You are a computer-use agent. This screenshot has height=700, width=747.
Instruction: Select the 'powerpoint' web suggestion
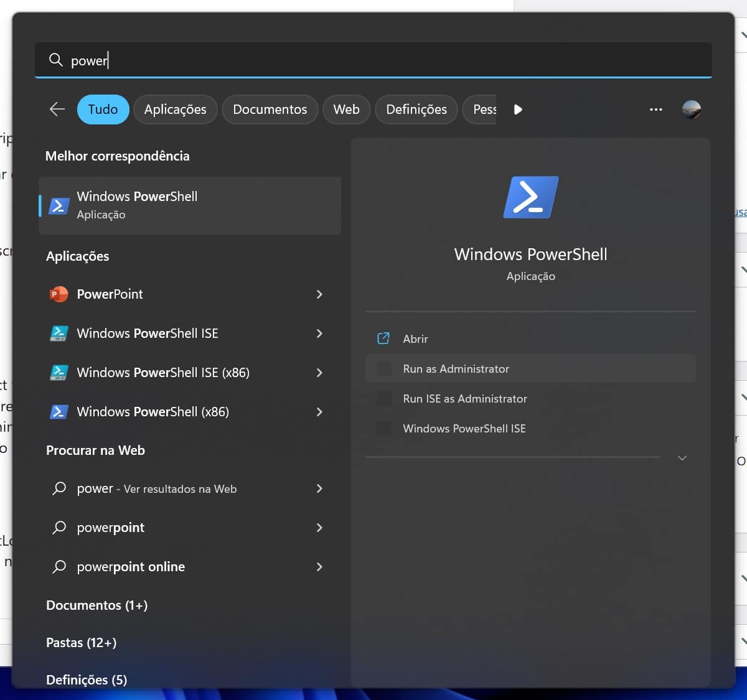[190, 528]
